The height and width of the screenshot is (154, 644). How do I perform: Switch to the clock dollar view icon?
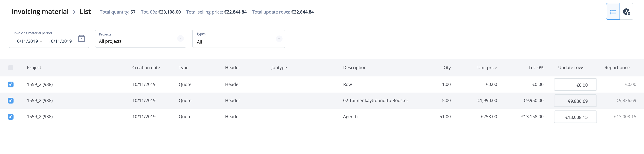point(626,12)
